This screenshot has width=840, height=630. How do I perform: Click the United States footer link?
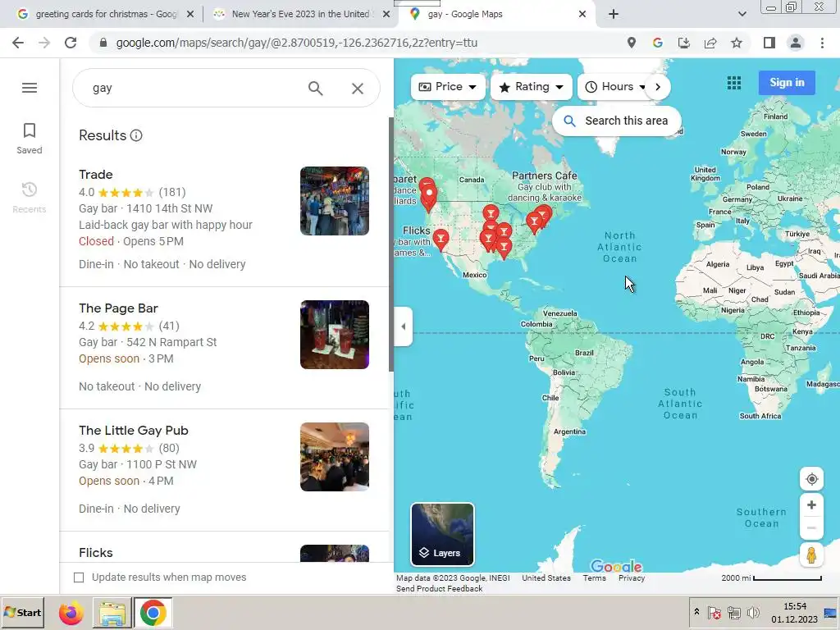tap(546, 578)
